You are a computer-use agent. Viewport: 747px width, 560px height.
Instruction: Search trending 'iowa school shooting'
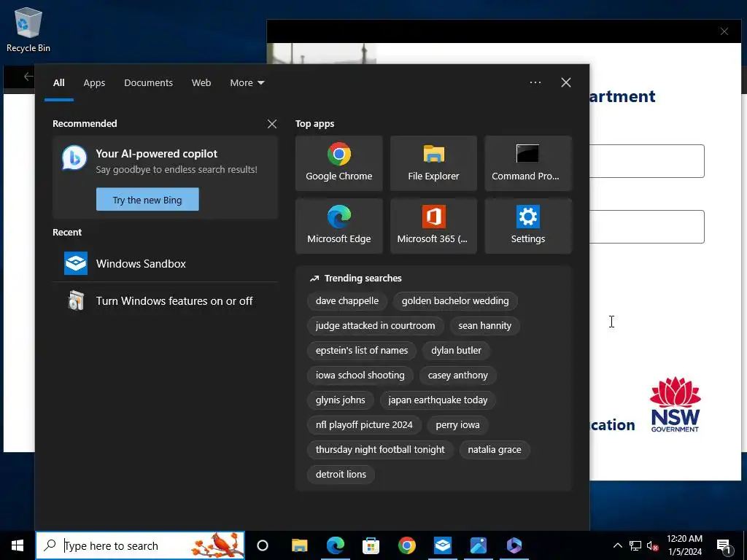pos(360,376)
